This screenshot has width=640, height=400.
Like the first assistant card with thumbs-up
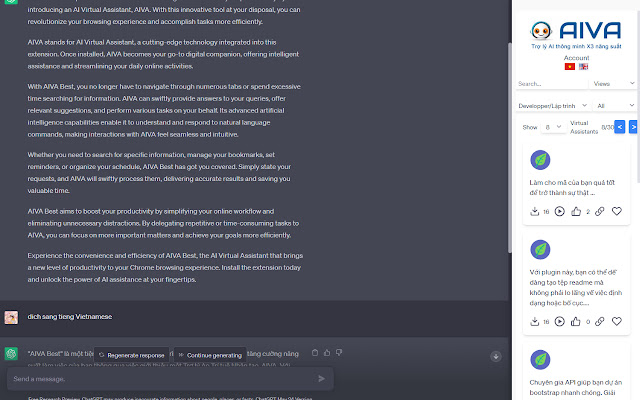pos(576,211)
